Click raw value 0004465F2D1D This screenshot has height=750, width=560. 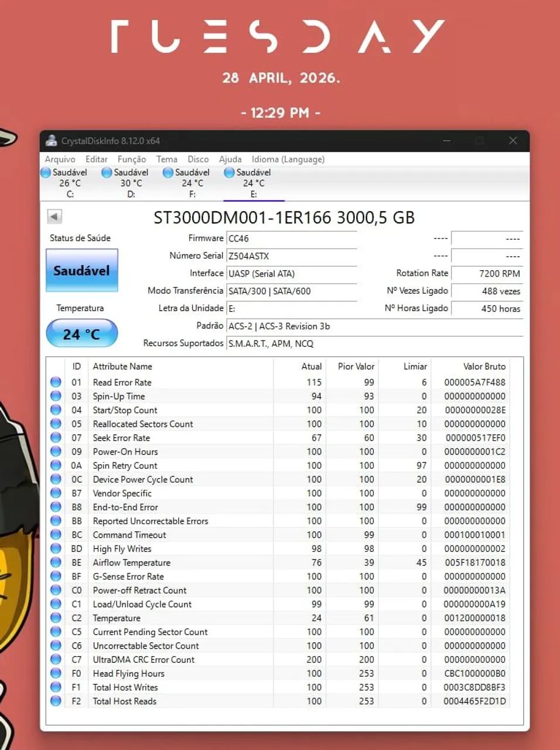click(474, 701)
